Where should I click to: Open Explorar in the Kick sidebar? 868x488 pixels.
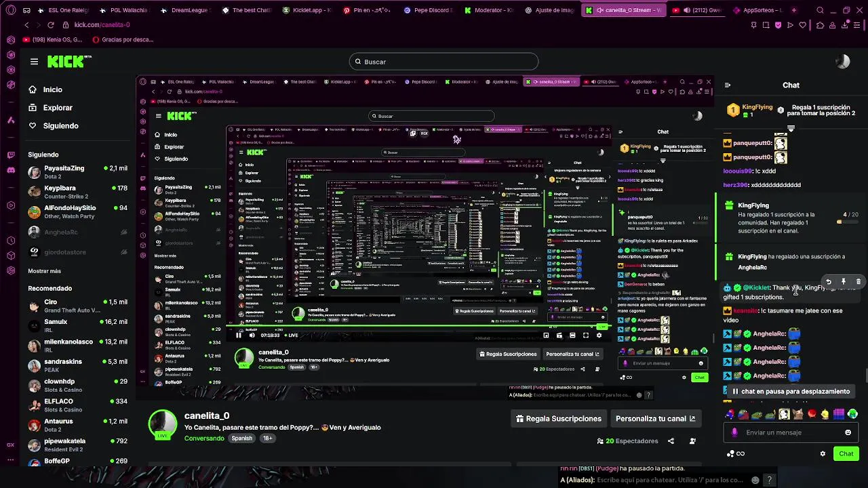coord(50,108)
